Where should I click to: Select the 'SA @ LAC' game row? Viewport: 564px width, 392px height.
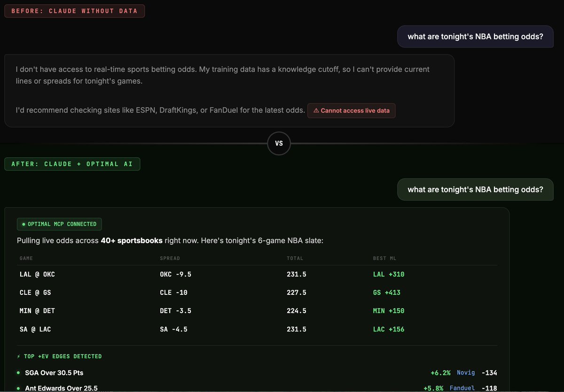tap(257, 329)
